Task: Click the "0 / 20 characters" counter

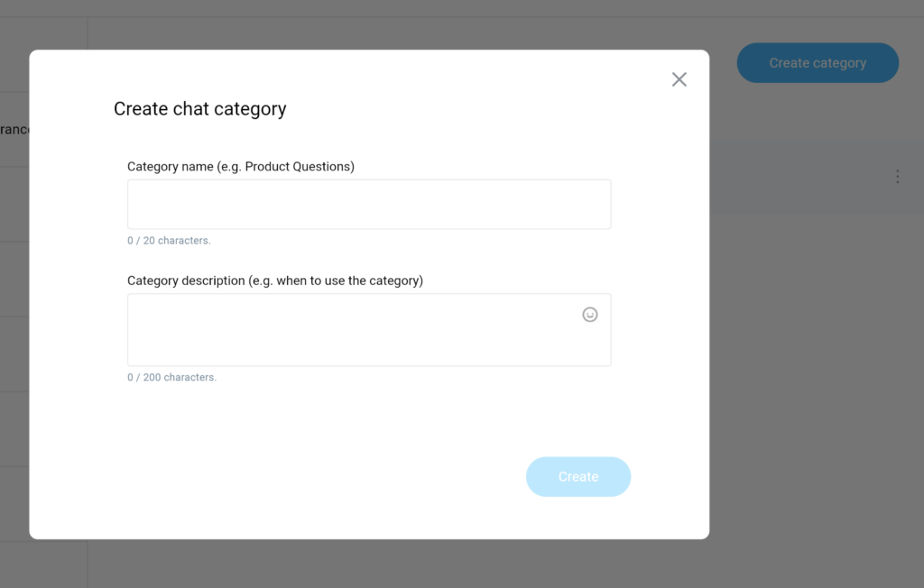Action: (169, 241)
